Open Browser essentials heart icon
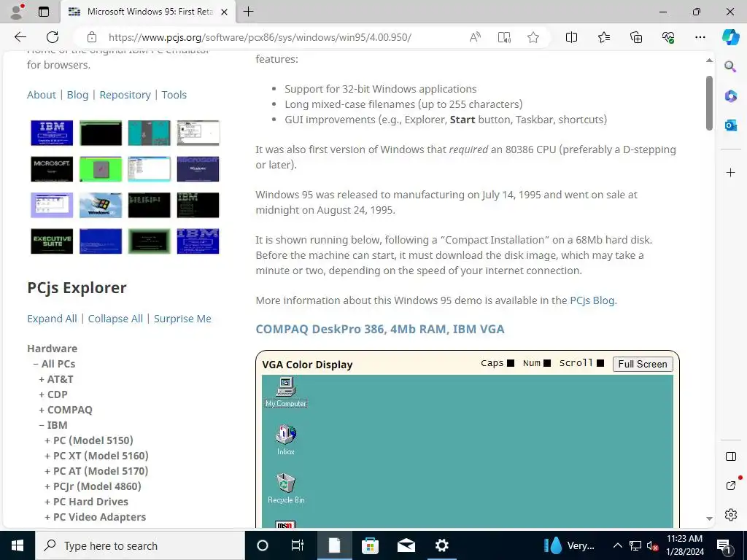The image size is (747, 560). [x=668, y=37]
